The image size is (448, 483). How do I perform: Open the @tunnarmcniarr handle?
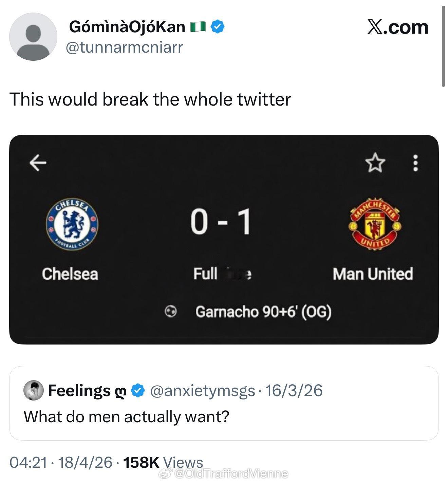(124, 48)
